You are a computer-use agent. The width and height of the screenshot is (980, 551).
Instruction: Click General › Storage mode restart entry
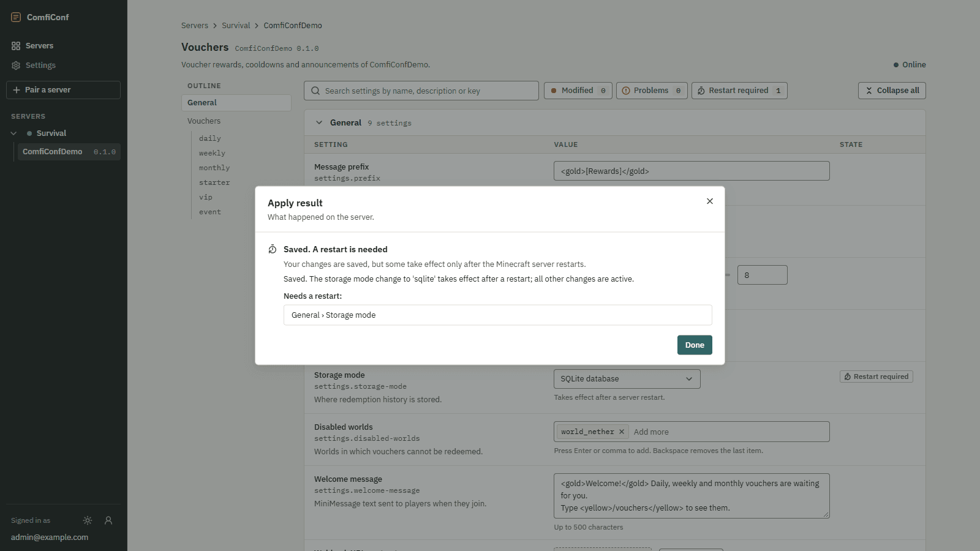[498, 315]
